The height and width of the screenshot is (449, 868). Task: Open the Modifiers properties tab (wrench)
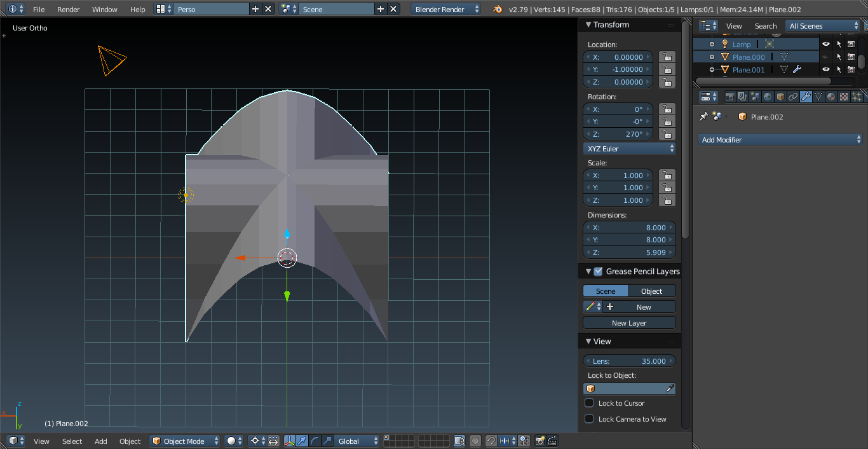[x=806, y=97]
